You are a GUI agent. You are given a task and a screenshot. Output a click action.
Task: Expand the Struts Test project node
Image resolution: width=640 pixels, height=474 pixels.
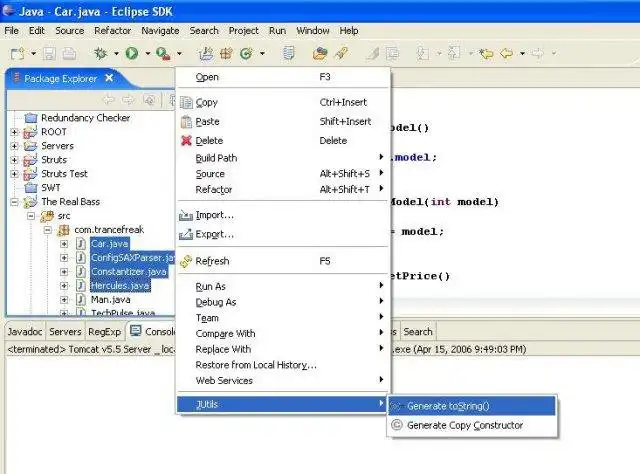14,174
